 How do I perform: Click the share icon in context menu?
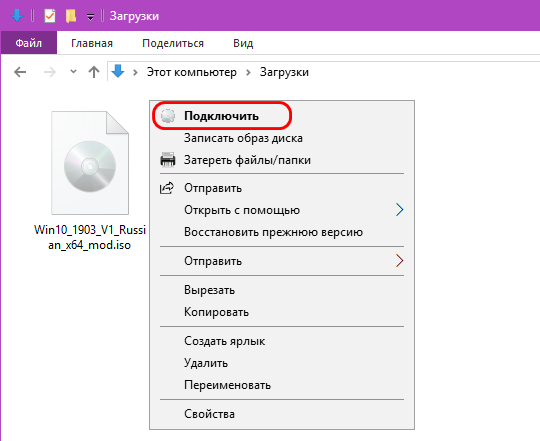pyautogui.click(x=167, y=188)
